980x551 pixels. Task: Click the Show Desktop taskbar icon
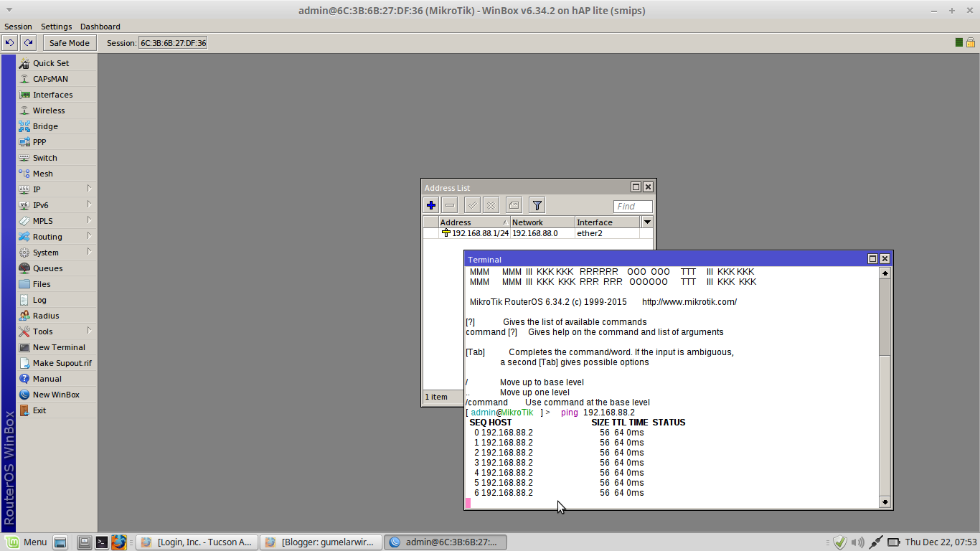click(x=60, y=542)
